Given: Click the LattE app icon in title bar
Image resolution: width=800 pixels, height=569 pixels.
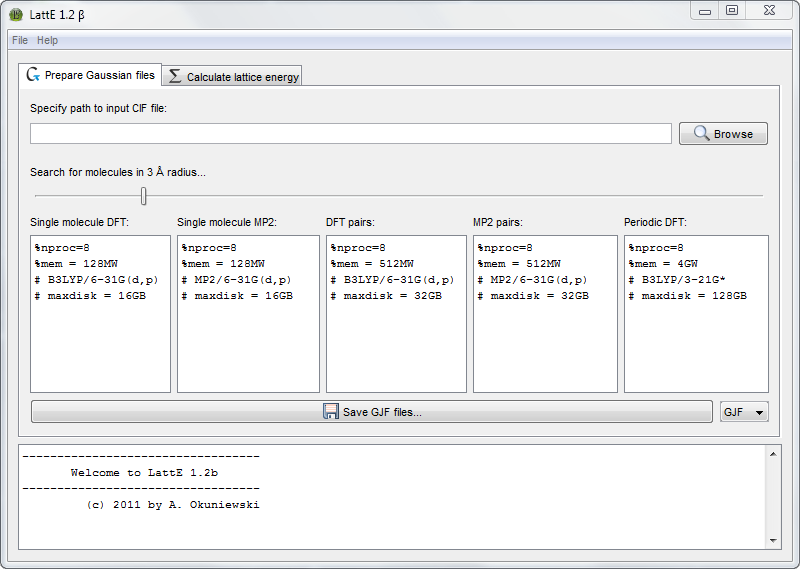Looking at the screenshot, I should tap(16, 15).
